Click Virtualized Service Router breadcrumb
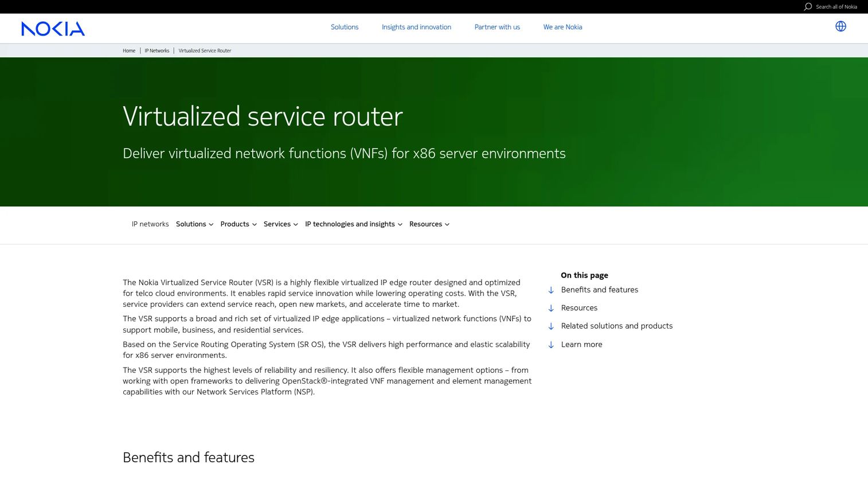868x488 pixels. 205,50
